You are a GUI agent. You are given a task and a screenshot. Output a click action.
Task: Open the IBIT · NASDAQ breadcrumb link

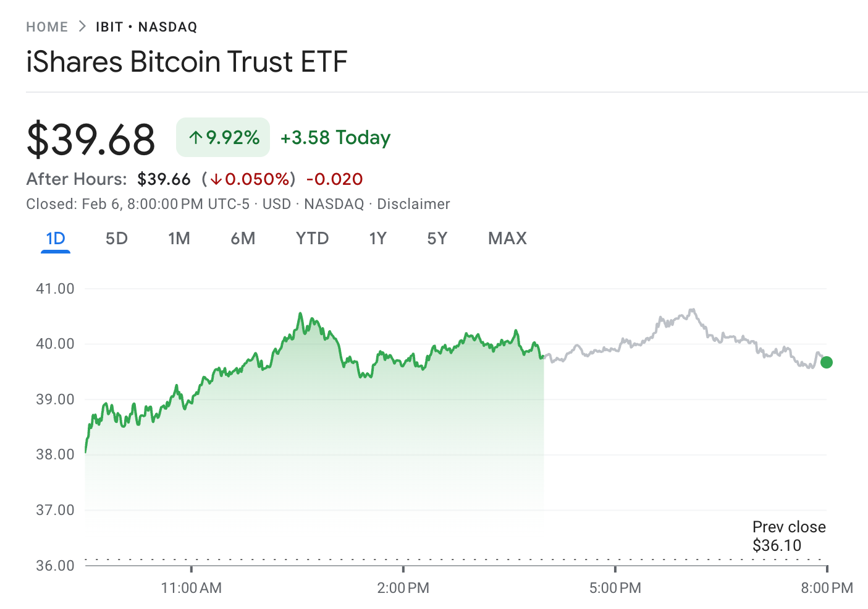(146, 27)
